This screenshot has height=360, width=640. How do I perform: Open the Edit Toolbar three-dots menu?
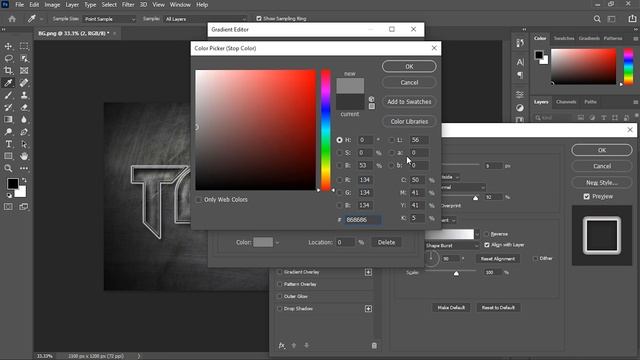tap(24, 168)
